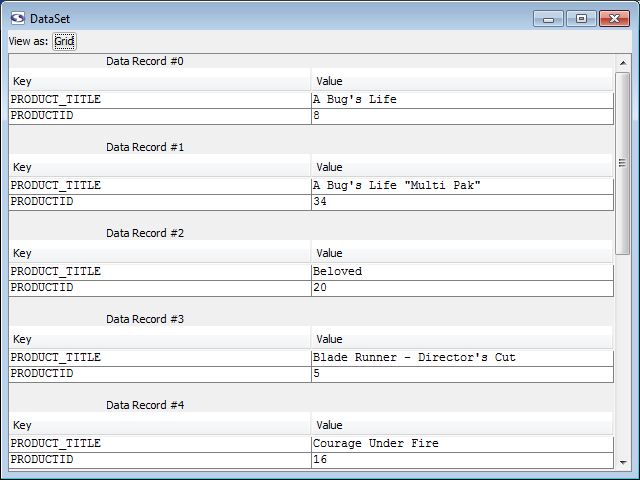Viewport: 640px width, 480px height.
Task: Click the vertical scrollbar thumb
Action: click(622, 163)
